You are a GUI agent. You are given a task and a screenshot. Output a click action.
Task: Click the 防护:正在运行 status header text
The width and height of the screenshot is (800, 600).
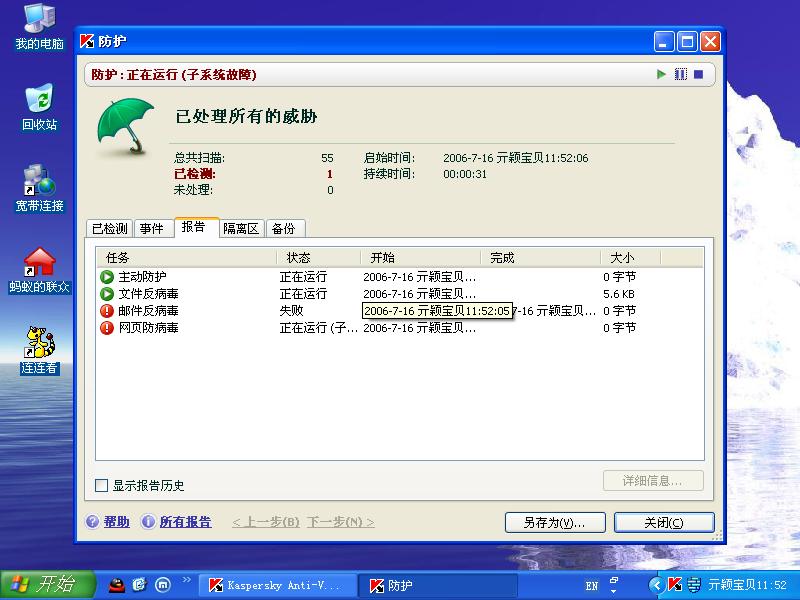[x=173, y=74]
